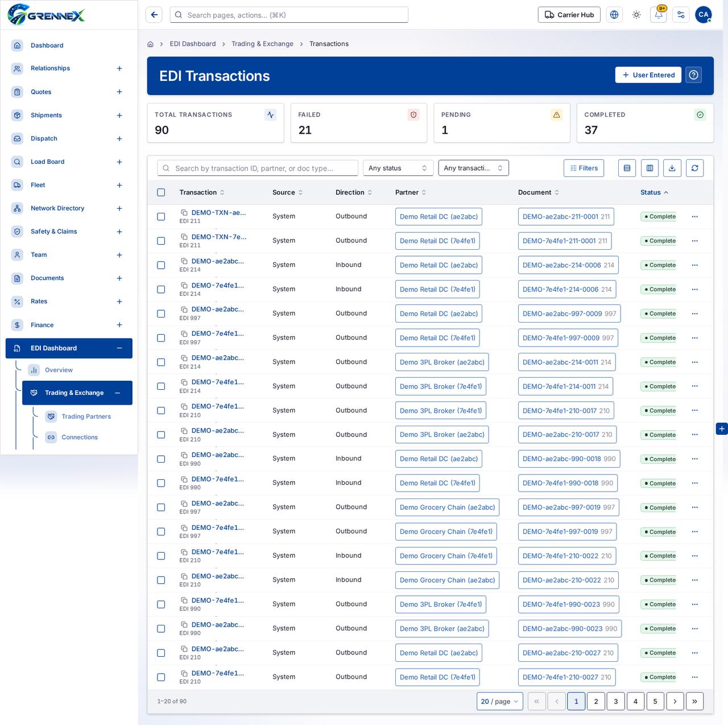Screen dimensions: 728x725
Task: Open partner Demo Grocery Chain (ae2abc) for the DEMO-ae2abc-997-0019 row
Action: coord(447,508)
